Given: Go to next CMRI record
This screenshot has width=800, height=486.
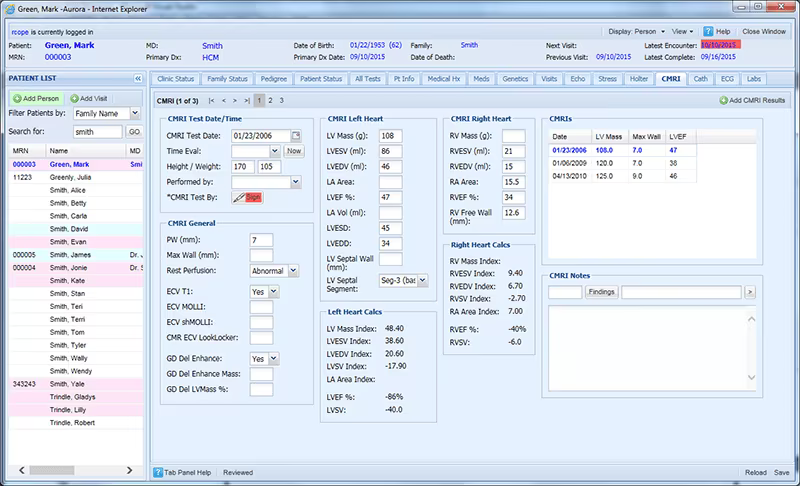Looking at the screenshot, I should 235,101.
